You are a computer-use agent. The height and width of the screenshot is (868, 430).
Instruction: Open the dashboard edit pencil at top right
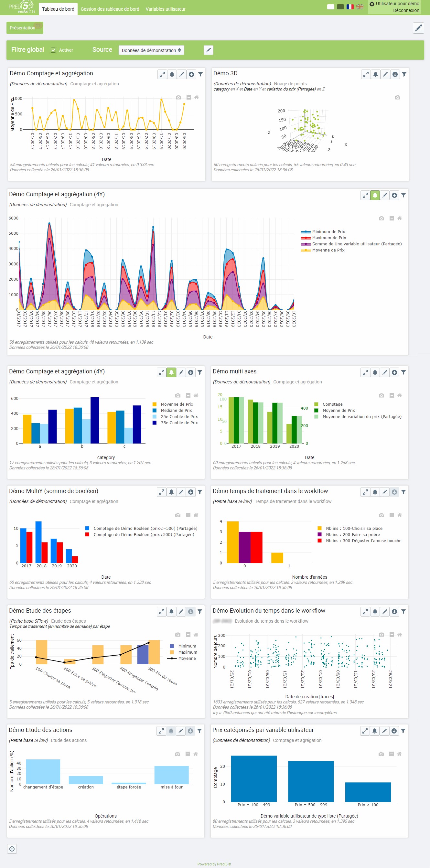(418, 28)
